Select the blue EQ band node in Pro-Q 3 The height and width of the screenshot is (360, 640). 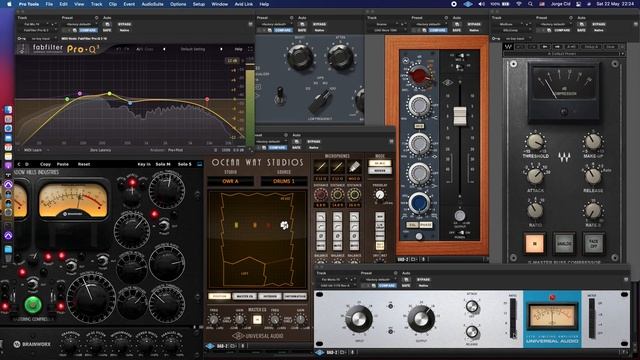[130, 103]
